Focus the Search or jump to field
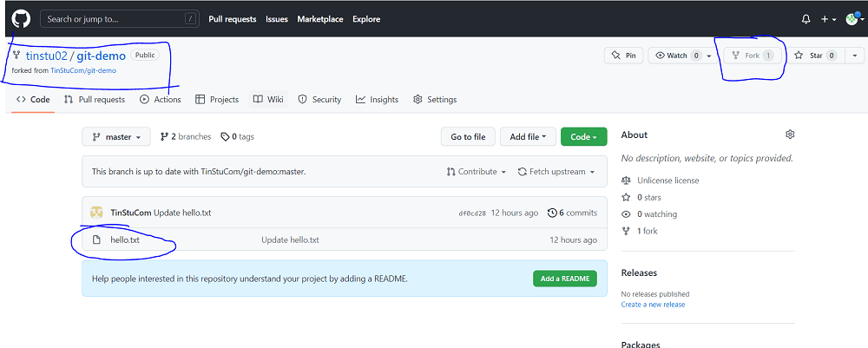 (x=120, y=19)
